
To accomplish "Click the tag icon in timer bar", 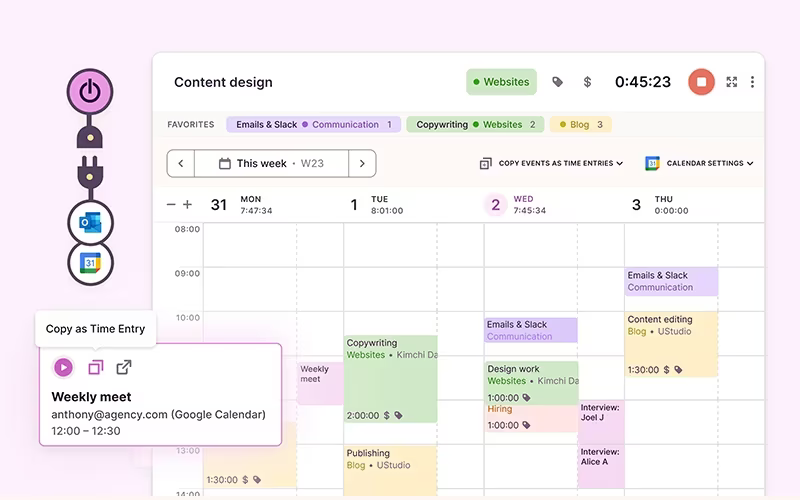I will click(x=557, y=82).
